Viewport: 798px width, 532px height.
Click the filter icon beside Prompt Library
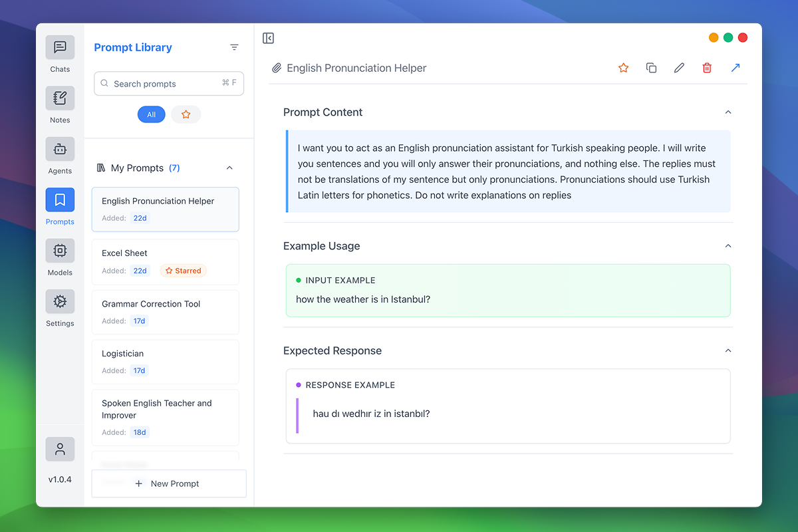click(x=234, y=47)
